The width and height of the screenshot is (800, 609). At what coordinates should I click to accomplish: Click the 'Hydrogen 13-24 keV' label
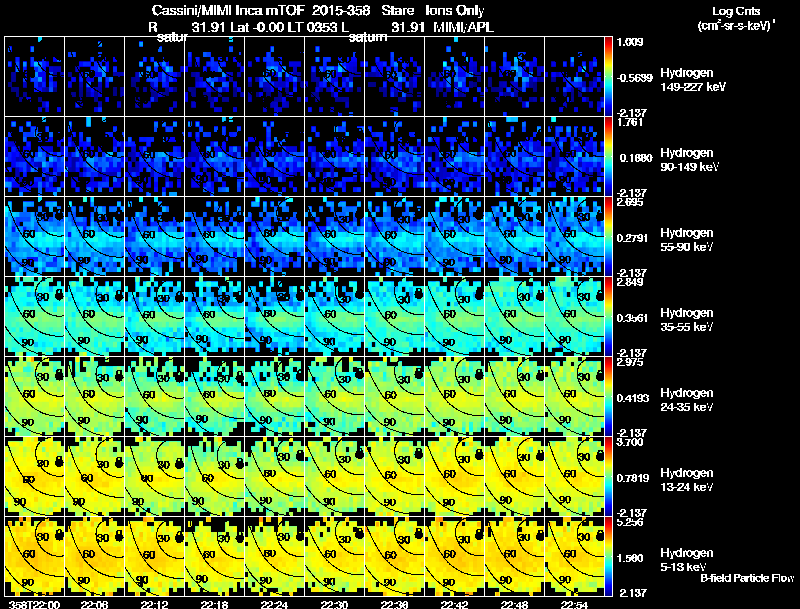point(687,480)
